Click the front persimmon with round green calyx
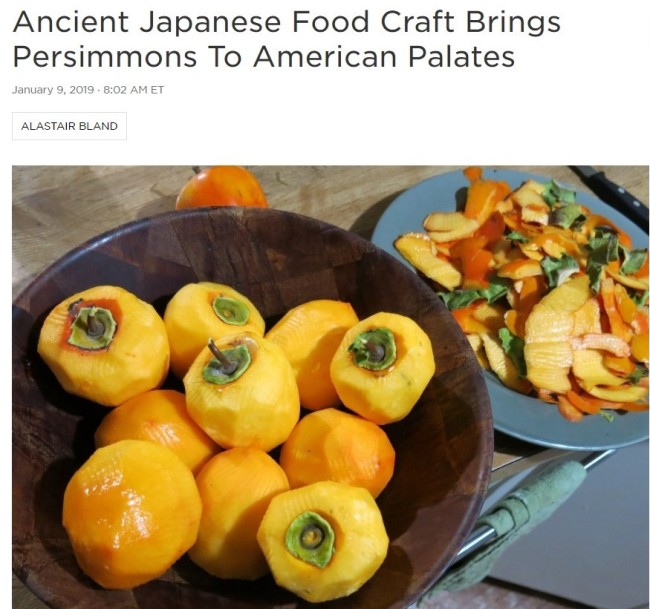This screenshot has height=609, width=650. point(323,541)
